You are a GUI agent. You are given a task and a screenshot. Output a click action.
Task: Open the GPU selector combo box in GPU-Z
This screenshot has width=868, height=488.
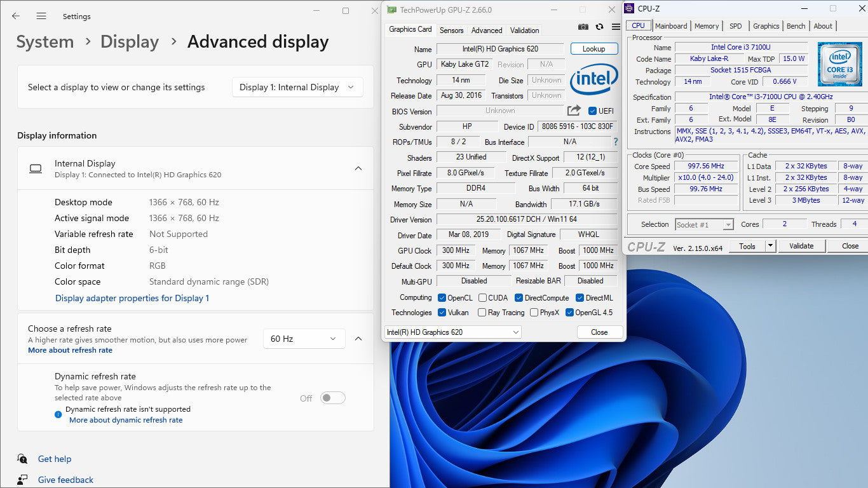click(452, 332)
